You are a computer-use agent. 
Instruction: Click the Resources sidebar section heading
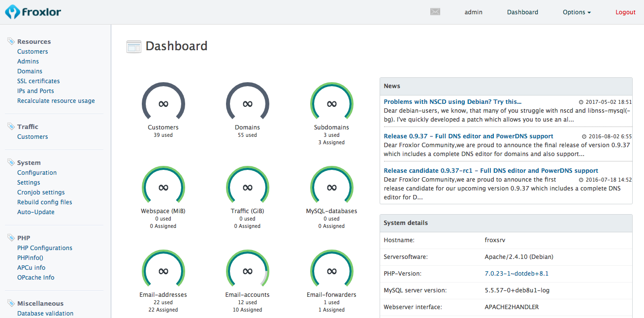34,42
